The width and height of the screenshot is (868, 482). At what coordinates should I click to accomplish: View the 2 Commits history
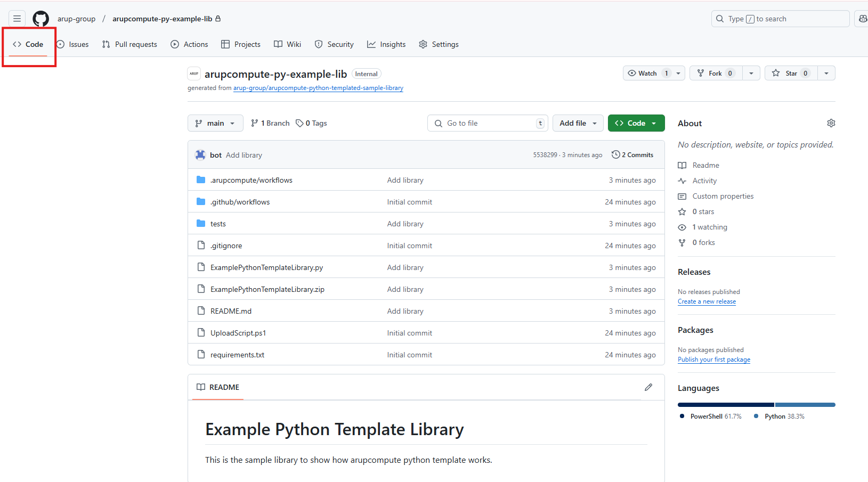coord(632,155)
